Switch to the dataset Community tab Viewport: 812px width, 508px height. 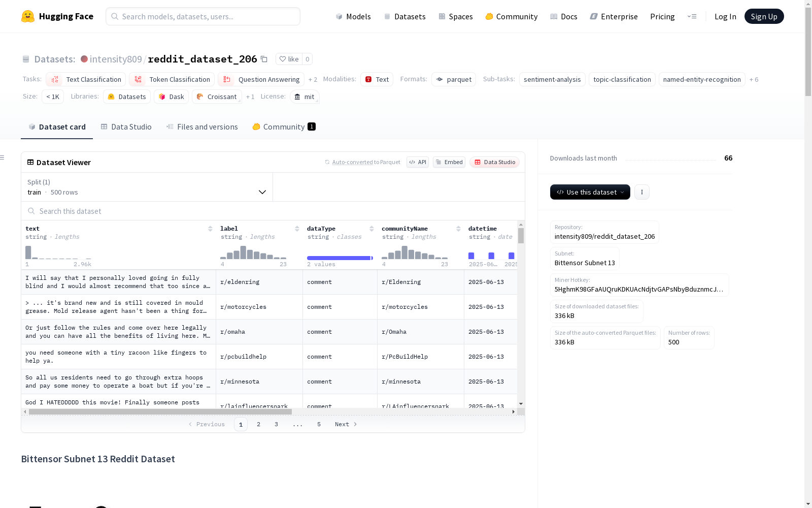click(x=284, y=127)
